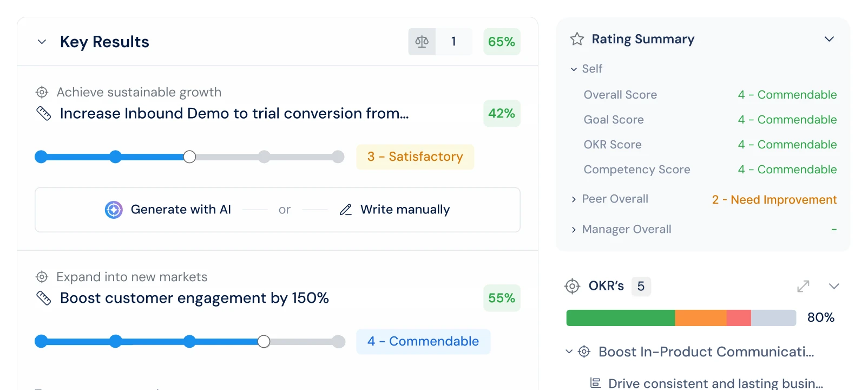The height and width of the screenshot is (390, 868).
Task: Click target icon beside Achieve sustainable growth
Action: (x=42, y=92)
